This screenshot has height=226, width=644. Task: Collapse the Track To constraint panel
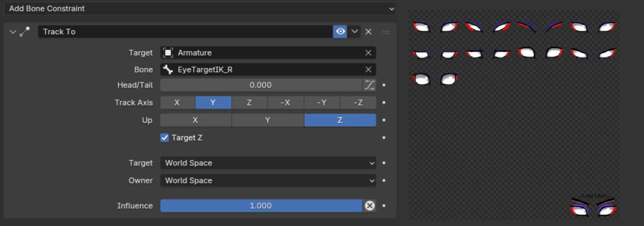(x=13, y=32)
